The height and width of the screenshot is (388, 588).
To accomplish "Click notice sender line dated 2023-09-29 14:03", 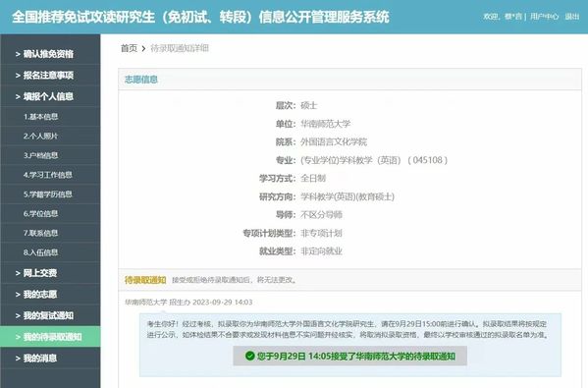I will [x=188, y=303].
